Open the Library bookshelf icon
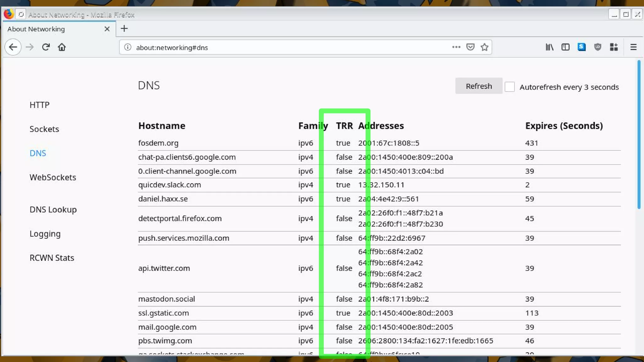Image resolution: width=644 pixels, height=362 pixels. pyautogui.click(x=549, y=47)
